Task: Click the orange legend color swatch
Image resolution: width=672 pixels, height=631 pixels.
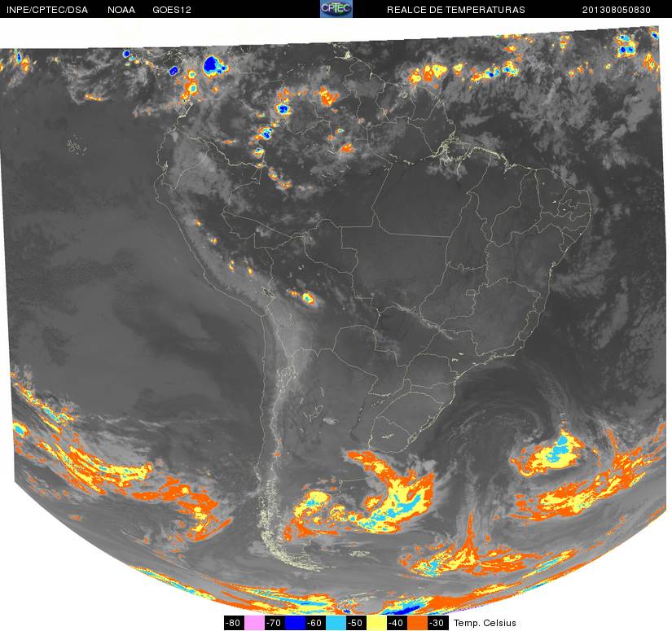Action: pyautogui.click(x=417, y=623)
